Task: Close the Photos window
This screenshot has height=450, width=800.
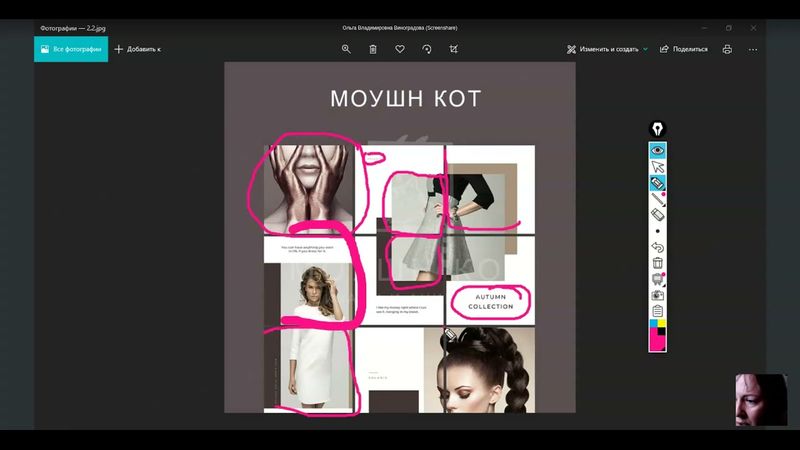Action: click(753, 28)
